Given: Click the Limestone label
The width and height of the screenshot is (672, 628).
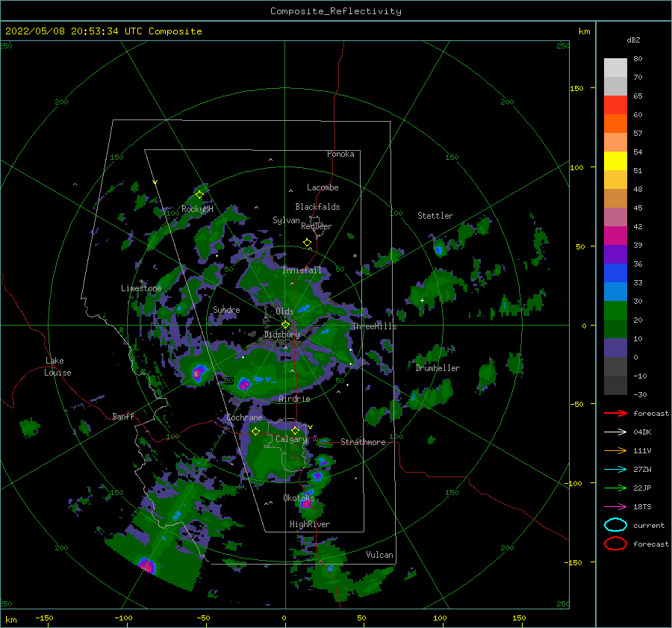Looking at the screenshot, I should (141, 288).
